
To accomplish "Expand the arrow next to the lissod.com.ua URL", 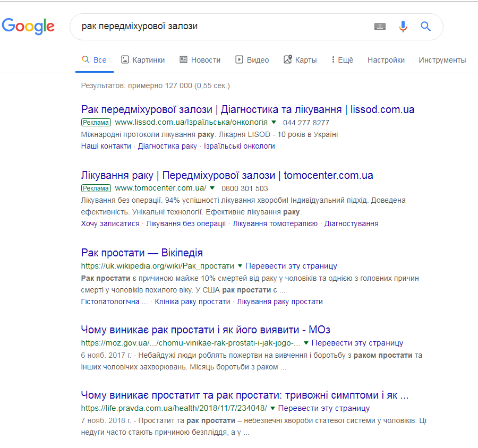I will point(274,122).
